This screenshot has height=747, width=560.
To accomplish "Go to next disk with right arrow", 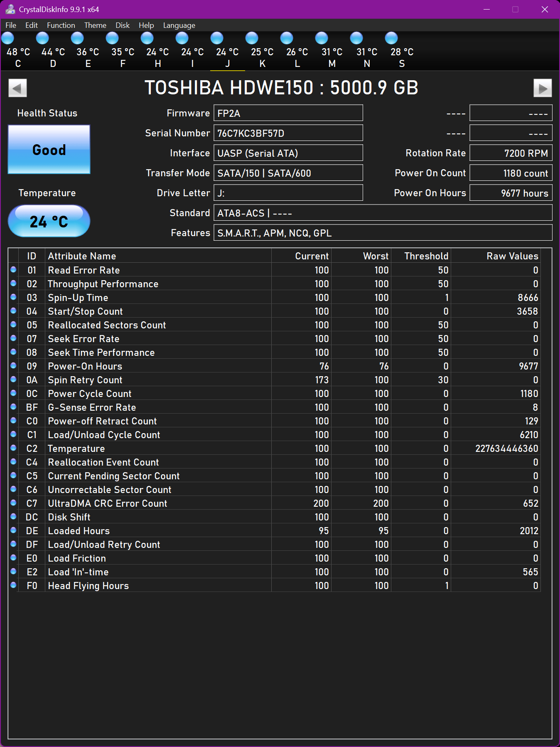I will pyautogui.click(x=543, y=88).
